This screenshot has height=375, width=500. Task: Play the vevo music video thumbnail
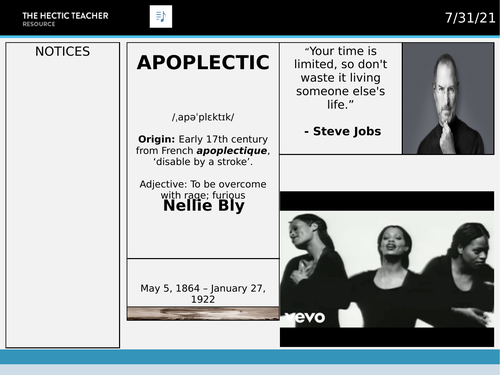387,269
